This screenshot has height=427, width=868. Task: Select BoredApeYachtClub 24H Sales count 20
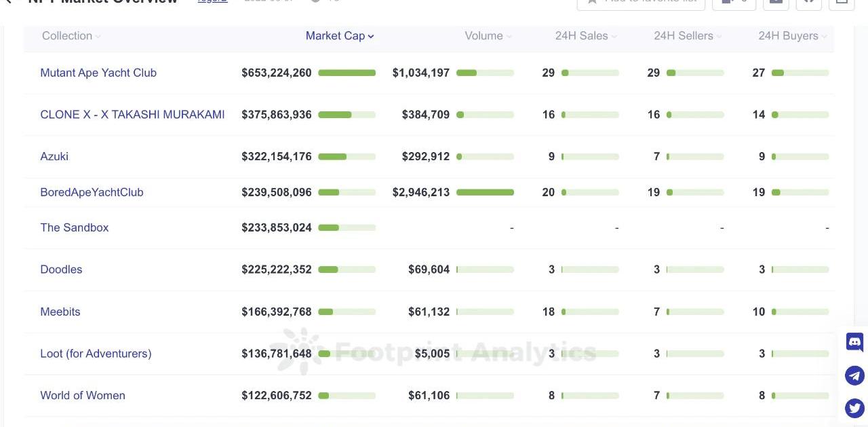pos(549,192)
